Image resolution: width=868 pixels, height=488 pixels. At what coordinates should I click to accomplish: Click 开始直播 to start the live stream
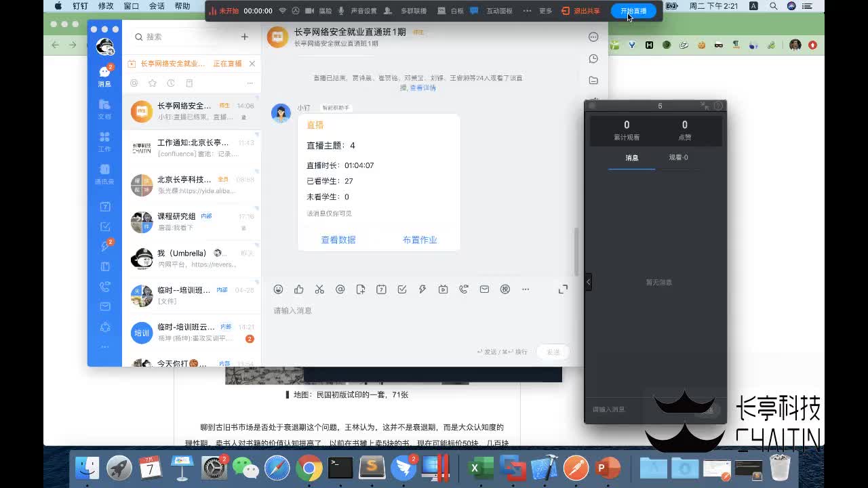tap(633, 11)
